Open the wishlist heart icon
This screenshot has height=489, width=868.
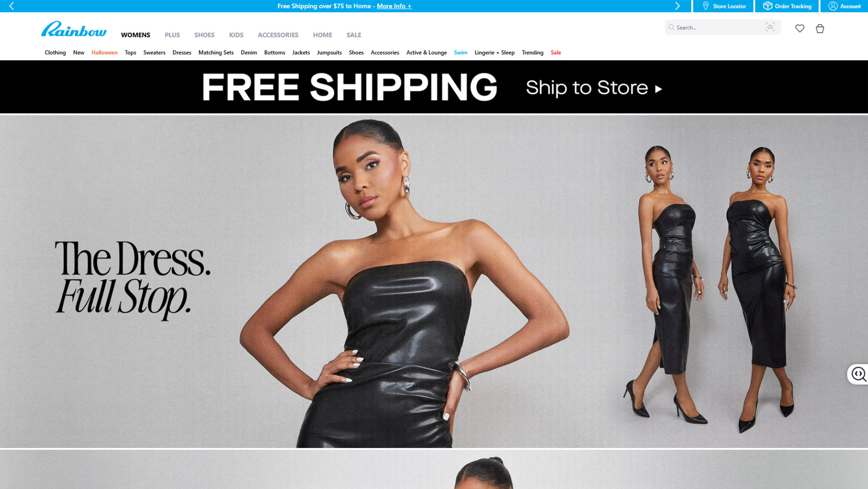click(x=799, y=28)
